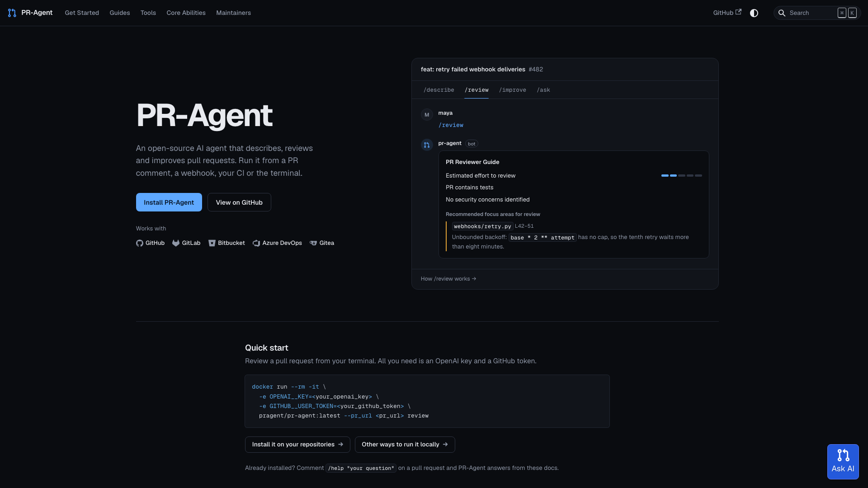Image resolution: width=868 pixels, height=488 pixels.
Task: Select the /review tab
Action: (x=476, y=90)
